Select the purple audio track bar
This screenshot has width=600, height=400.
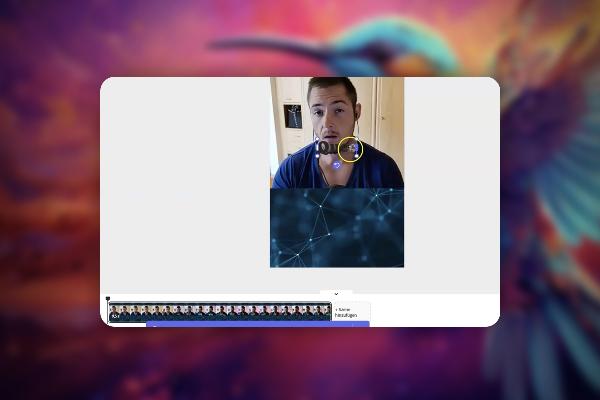pyautogui.click(x=258, y=324)
